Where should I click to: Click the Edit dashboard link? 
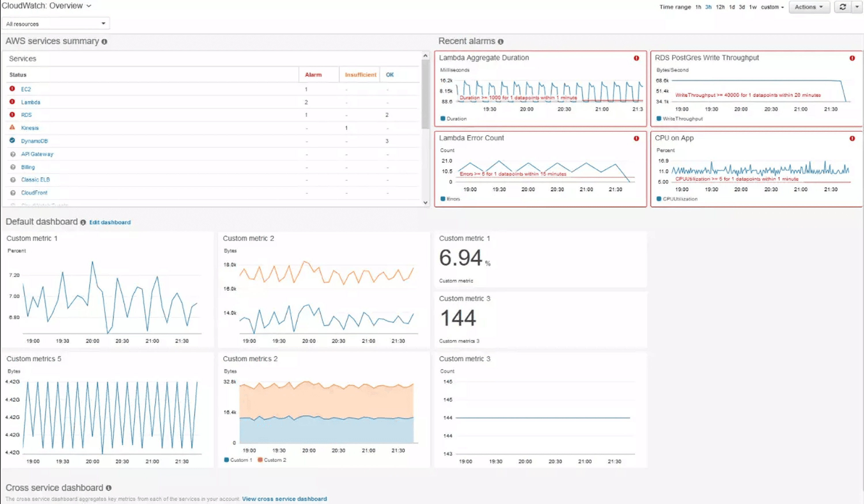pos(110,223)
